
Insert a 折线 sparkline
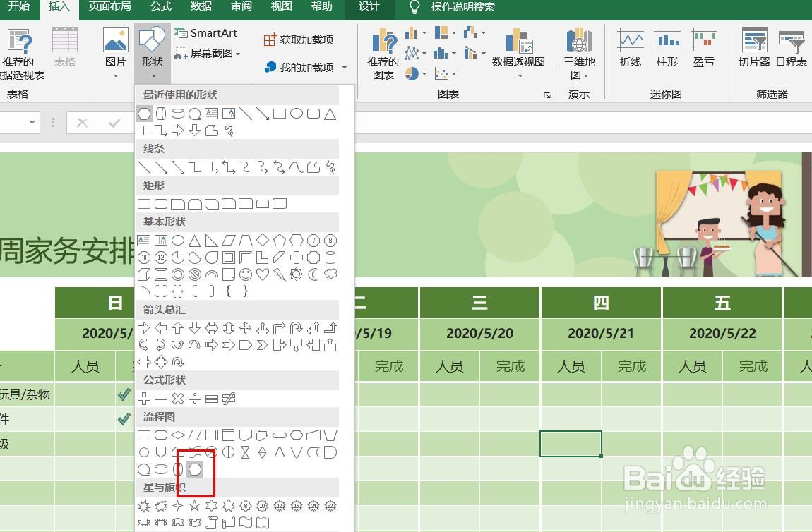coord(631,48)
